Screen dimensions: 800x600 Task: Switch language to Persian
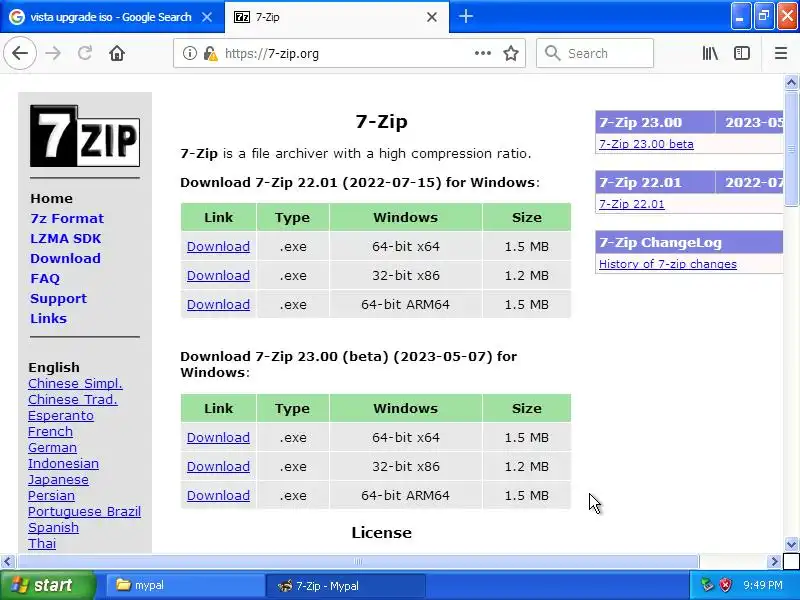(52, 495)
